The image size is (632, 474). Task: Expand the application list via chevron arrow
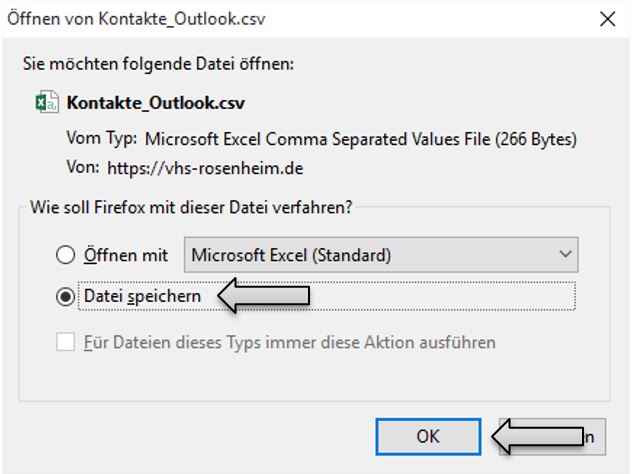click(566, 255)
